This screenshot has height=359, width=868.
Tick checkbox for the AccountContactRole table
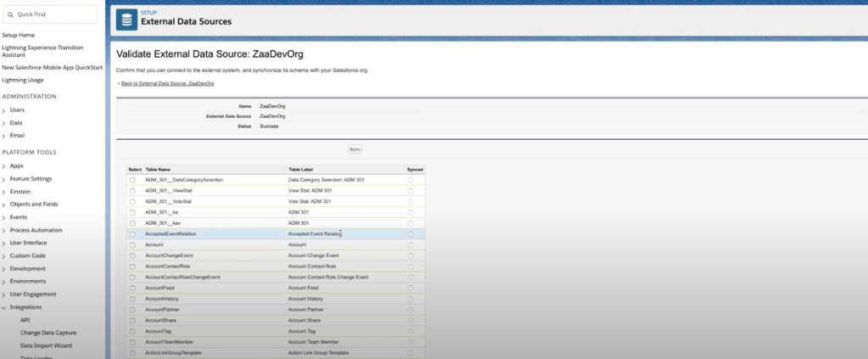coord(132,266)
